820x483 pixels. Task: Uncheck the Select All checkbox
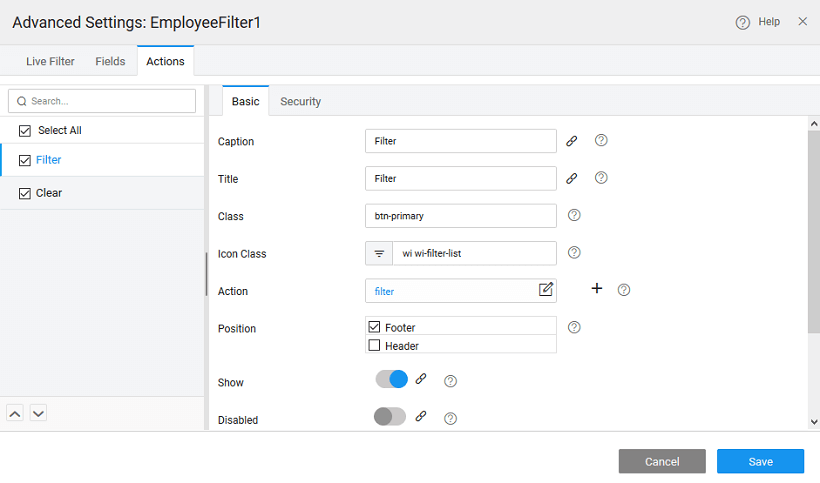point(26,130)
